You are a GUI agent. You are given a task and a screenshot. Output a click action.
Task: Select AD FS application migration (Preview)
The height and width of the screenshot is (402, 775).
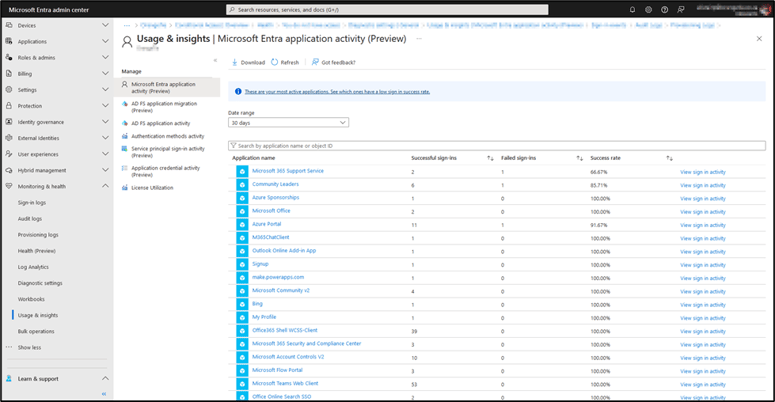click(x=164, y=107)
